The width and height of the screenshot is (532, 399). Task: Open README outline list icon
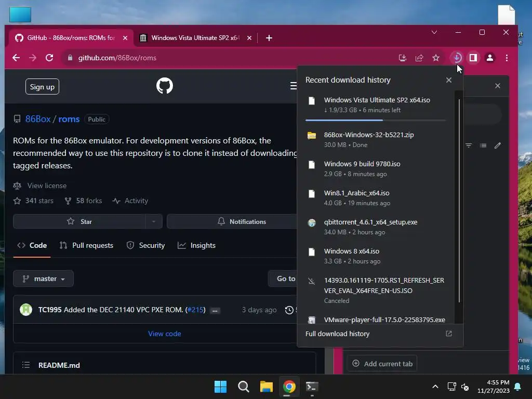pos(26,365)
